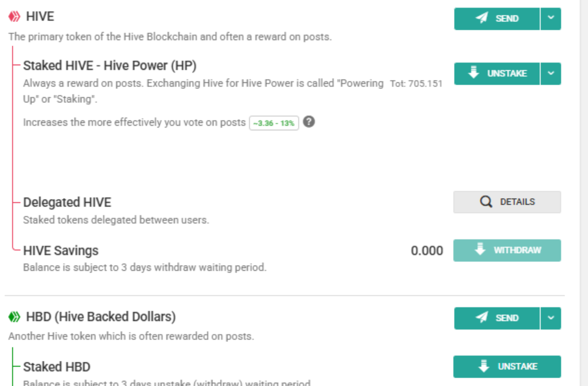This screenshot has width=588, height=386.
Task: Click Withdraw for HIVE Savings
Action: click(507, 250)
